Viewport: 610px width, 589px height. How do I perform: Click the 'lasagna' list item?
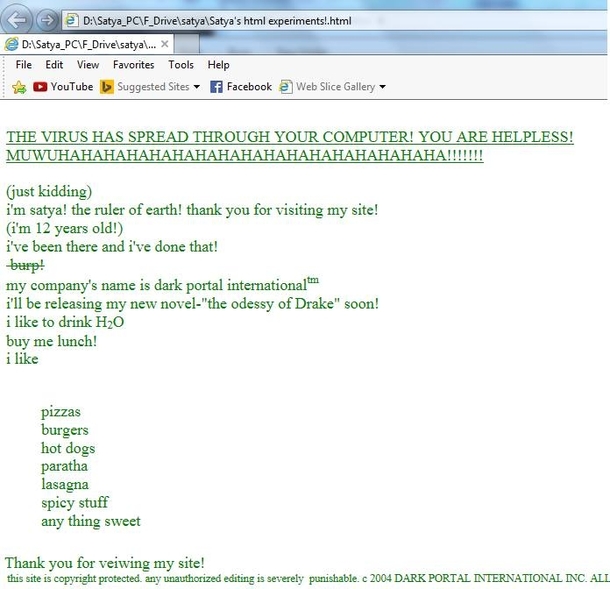(65, 484)
